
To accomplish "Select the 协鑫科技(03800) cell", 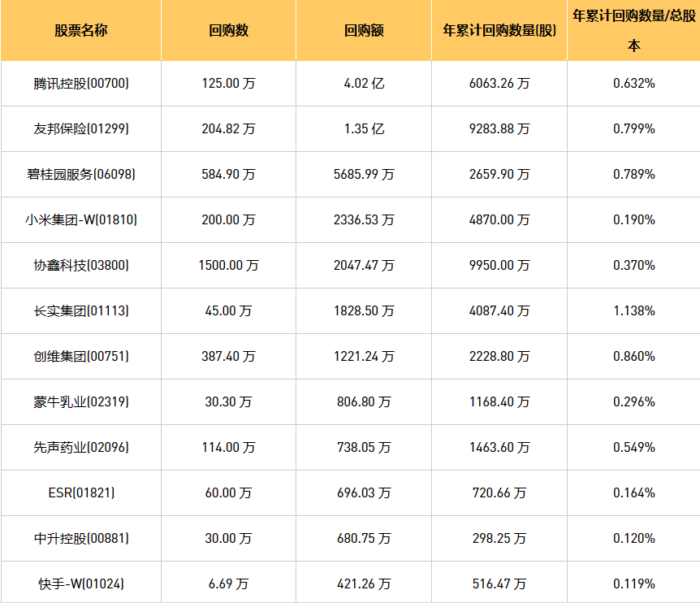I will tap(81, 266).
